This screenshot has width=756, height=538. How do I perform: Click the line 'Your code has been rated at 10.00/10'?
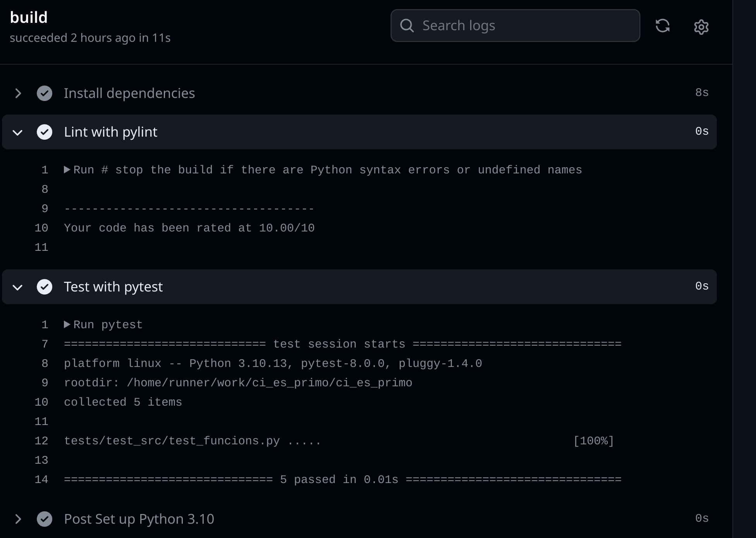pos(189,228)
